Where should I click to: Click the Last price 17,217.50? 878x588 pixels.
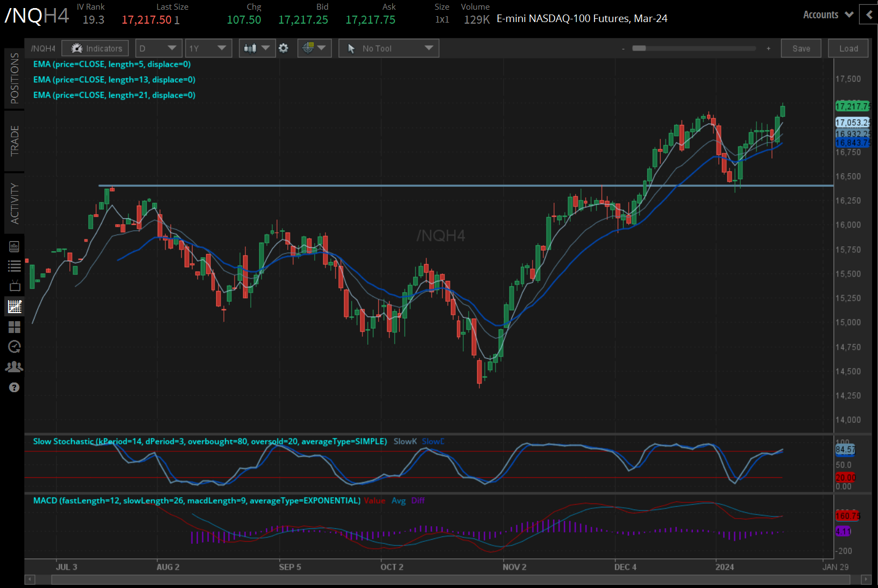coord(146,20)
